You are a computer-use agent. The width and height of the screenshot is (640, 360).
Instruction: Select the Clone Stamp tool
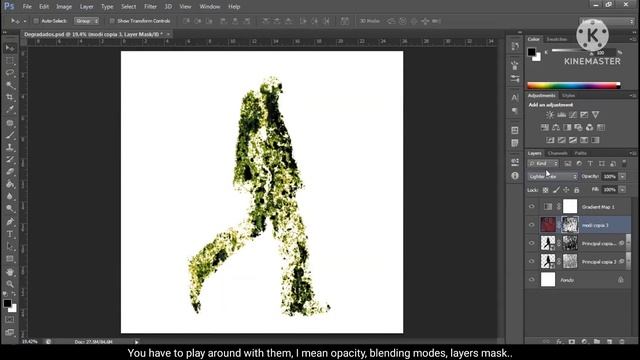(10, 147)
